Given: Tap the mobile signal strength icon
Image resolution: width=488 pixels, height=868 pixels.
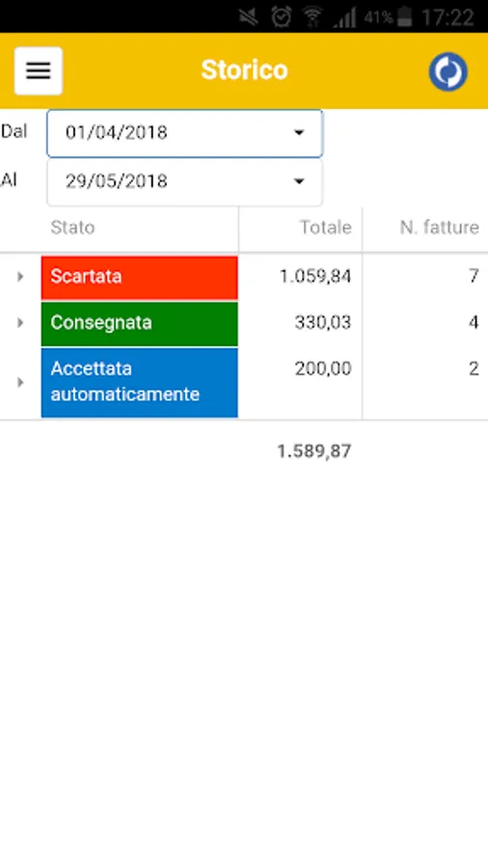Looking at the screenshot, I should tap(344, 17).
